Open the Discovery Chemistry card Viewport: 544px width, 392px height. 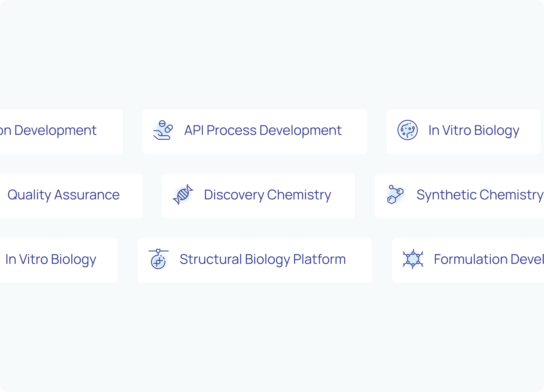pyautogui.click(x=258, y=196)
